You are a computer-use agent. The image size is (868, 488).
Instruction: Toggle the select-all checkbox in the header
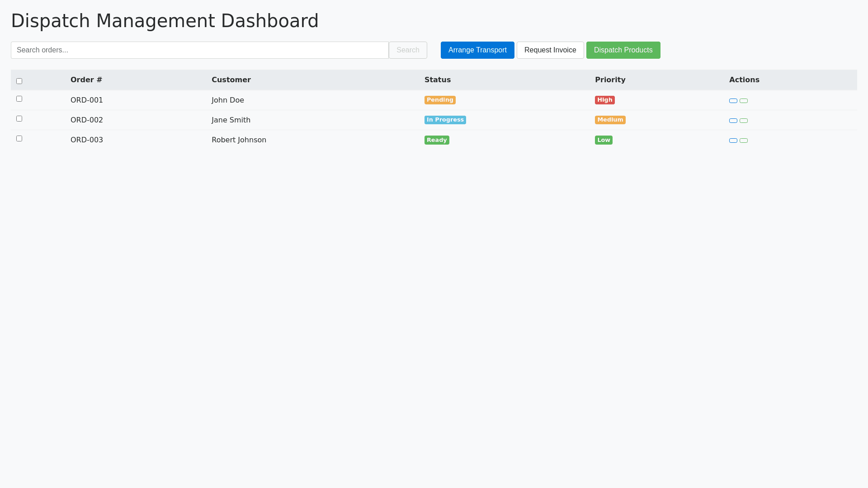pyautogui.click(x=19, y=81)
